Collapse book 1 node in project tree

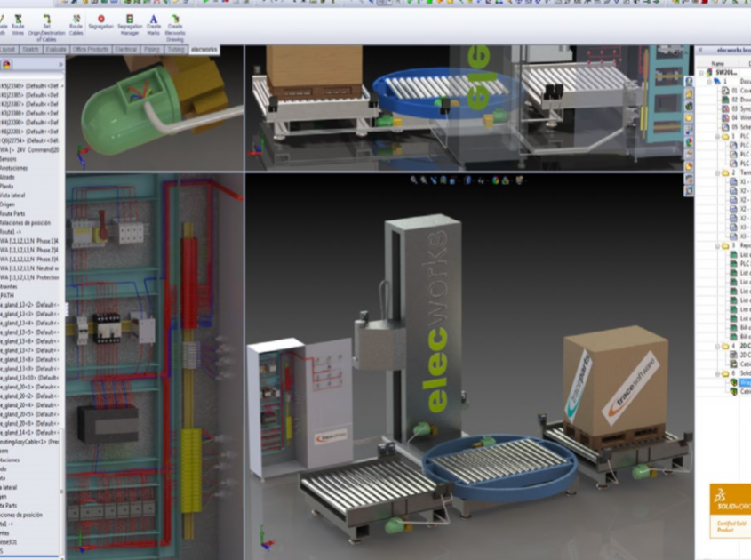(x=710, y=82)
